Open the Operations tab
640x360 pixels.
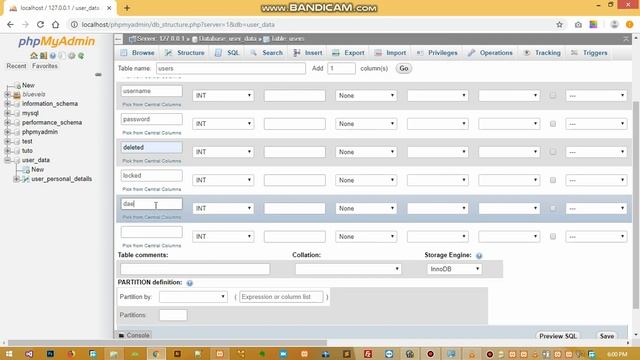point(490,53)
